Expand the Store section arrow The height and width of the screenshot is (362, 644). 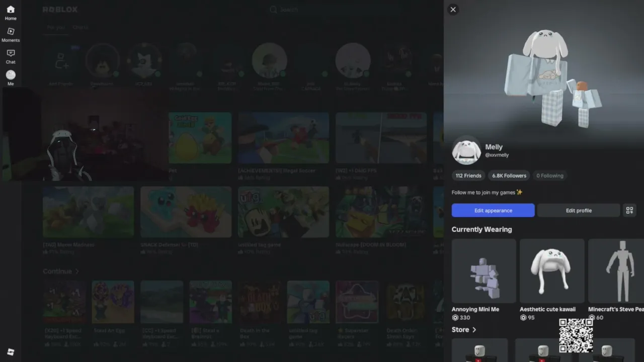(474, 330)
